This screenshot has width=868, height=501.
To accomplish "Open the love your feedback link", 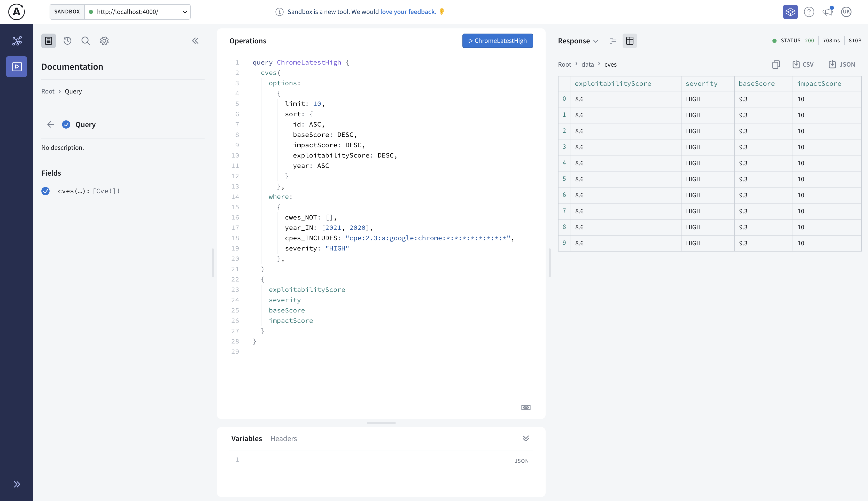I will click(x=408, y=12).
